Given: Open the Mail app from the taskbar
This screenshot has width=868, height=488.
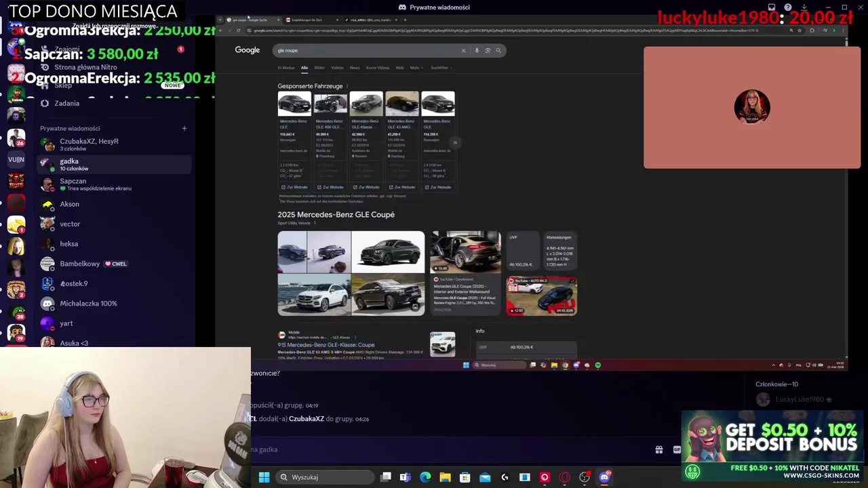Looking at the screenshot, I should coord(485,477).
